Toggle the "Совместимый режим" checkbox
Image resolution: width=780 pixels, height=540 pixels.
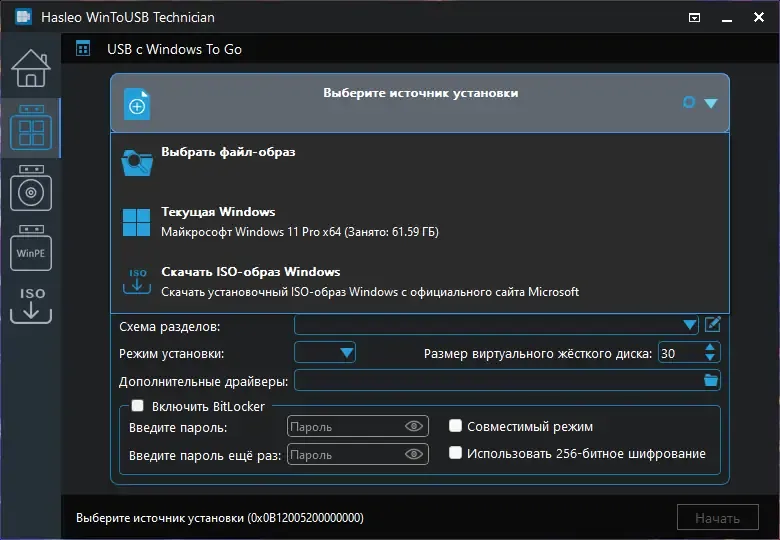(x=456, y=426)
